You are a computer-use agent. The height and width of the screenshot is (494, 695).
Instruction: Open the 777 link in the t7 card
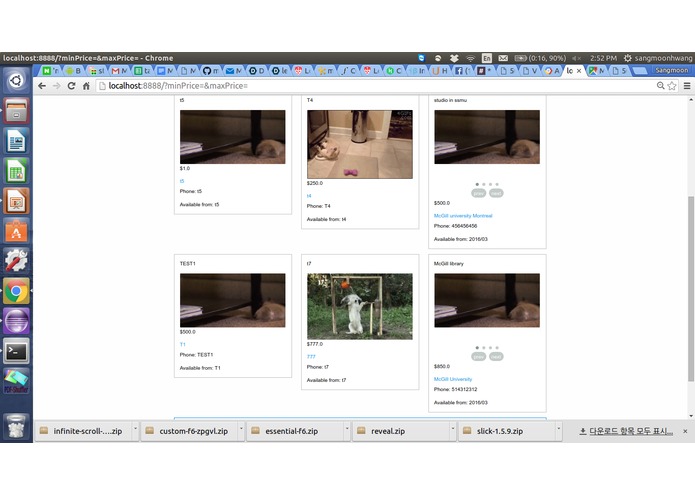(x=311, y=357)
